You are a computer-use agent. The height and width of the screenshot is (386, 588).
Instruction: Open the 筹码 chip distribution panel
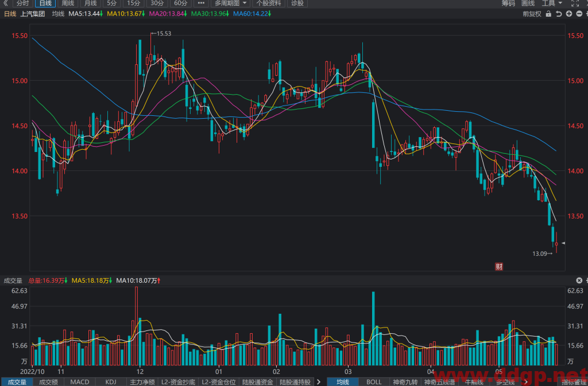(508, 3)
